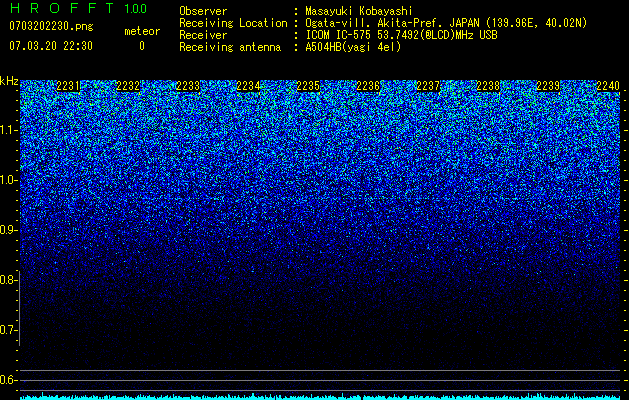
Task: Click the 0.8 kHz axis label
Action: pos(9,280)
